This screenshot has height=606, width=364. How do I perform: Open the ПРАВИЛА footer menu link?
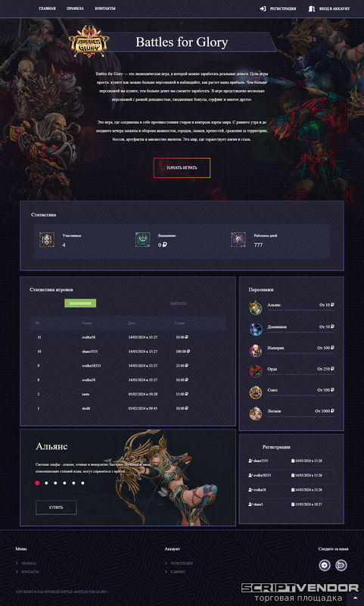pyautogui.click(x=29, y=563)
